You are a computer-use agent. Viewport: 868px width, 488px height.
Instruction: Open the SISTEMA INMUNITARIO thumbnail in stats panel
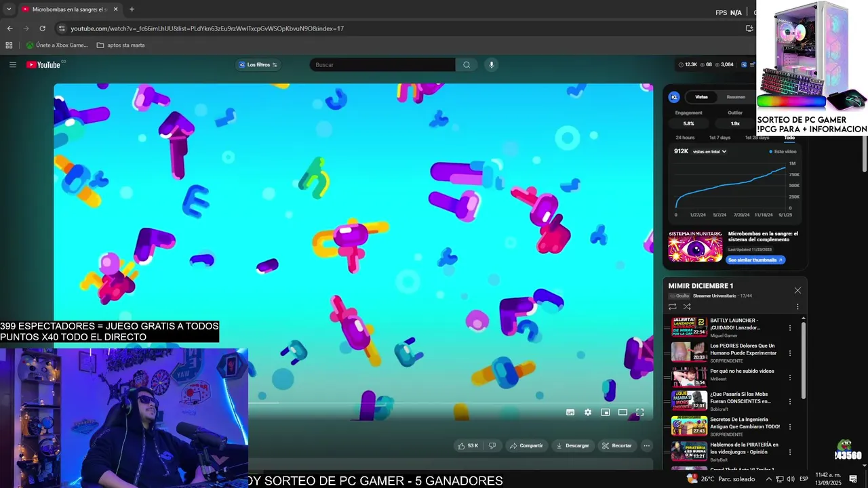pos(695,246)
